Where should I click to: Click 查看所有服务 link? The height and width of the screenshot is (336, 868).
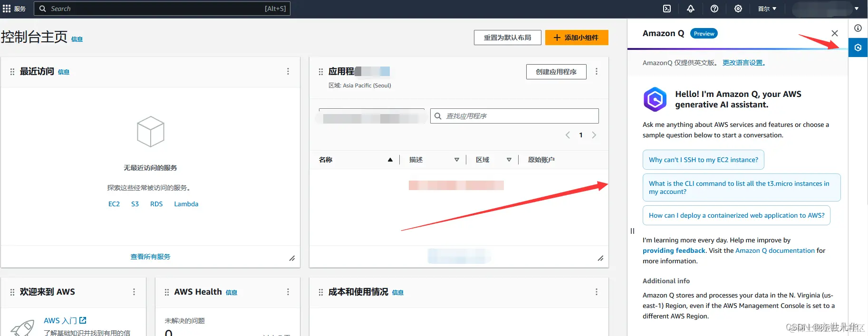click(150, 257)
